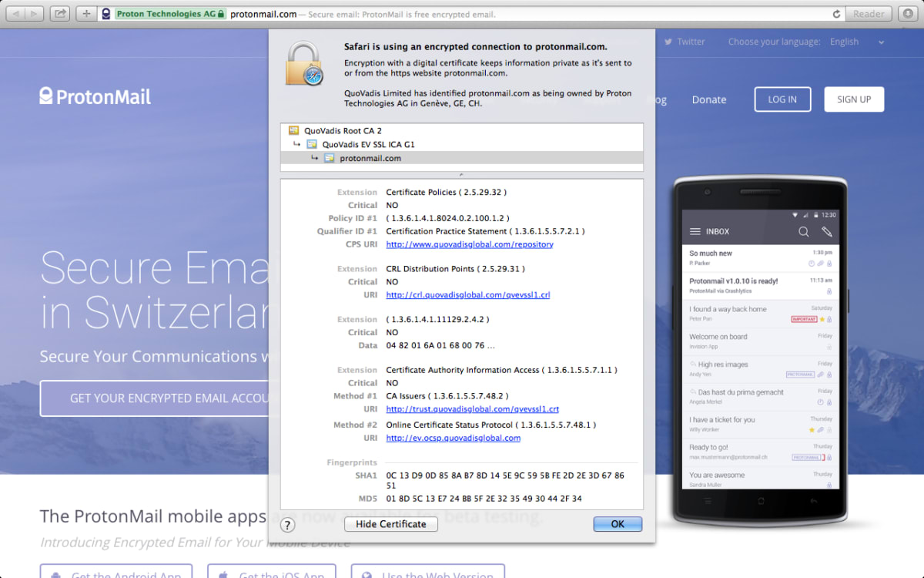Click Certification Practice Statement qualifier text
This screenshot has height=578, width=924.
pos(486,231)
